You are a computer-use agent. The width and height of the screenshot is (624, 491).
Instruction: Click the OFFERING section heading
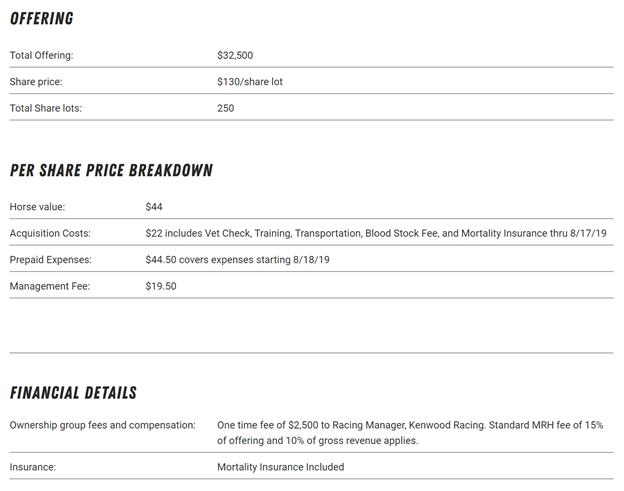pyautogui.click(x=41, y=19)
